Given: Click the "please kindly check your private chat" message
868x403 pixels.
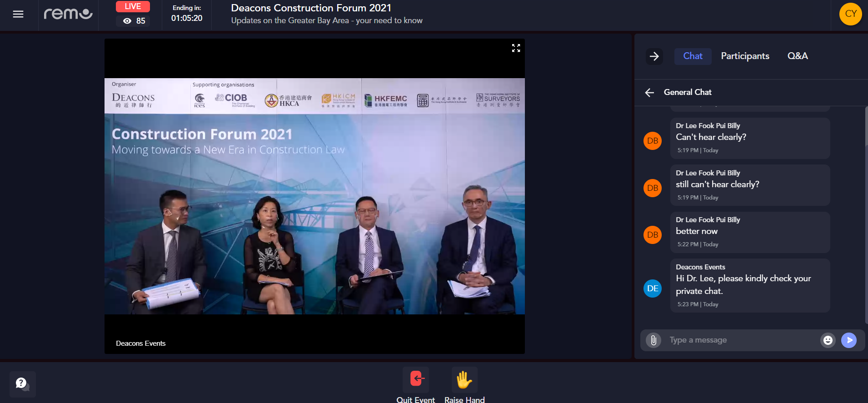Looking at the screenshot, I should pyautogui.click(x=750, y=285).
